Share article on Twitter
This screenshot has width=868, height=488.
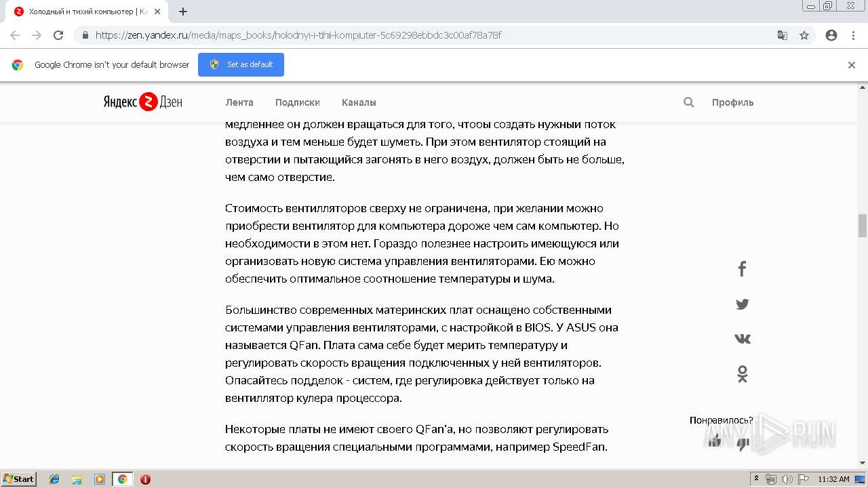(x=743, y=304)
